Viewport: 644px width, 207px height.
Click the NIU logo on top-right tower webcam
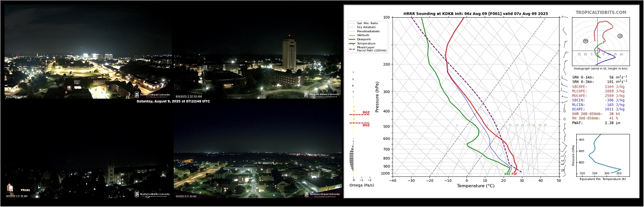click(x=321, y=95)
